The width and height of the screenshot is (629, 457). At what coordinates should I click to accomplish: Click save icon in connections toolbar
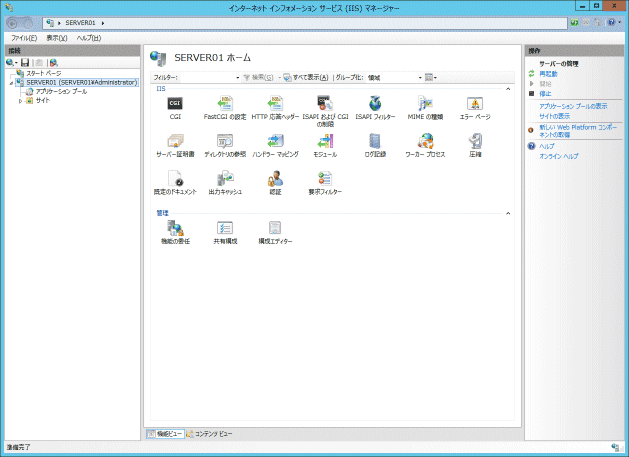(x=25, y=63)
